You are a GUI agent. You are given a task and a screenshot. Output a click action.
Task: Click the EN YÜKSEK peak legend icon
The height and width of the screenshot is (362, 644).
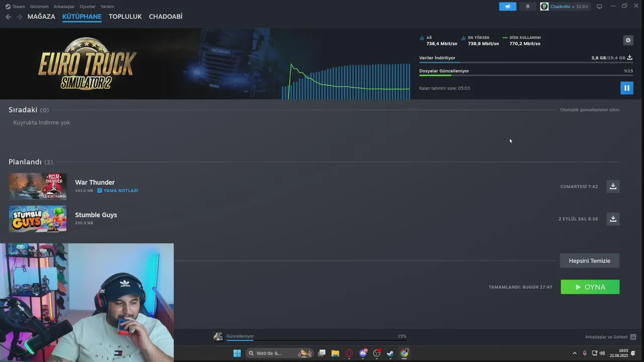[463, 38]
